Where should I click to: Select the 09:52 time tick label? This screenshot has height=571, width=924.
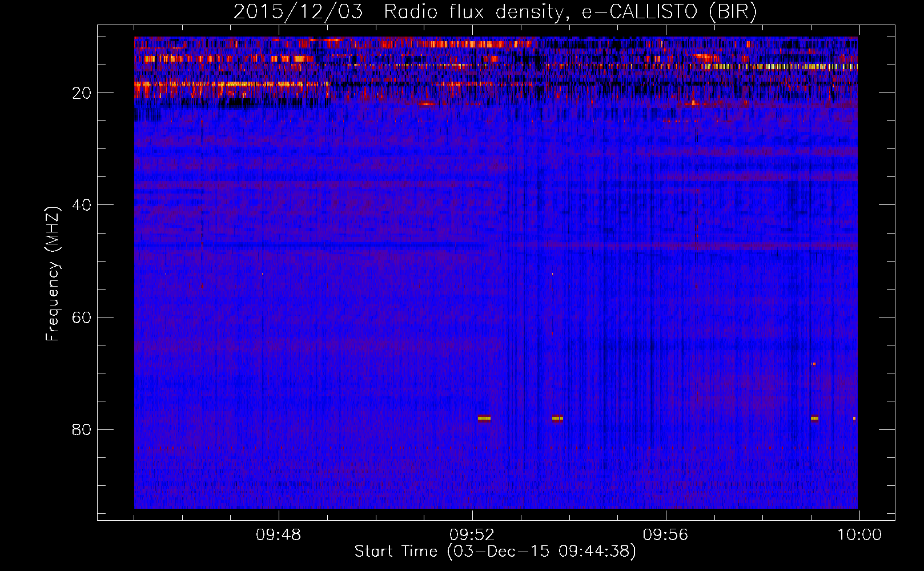(x=472, y=535)
